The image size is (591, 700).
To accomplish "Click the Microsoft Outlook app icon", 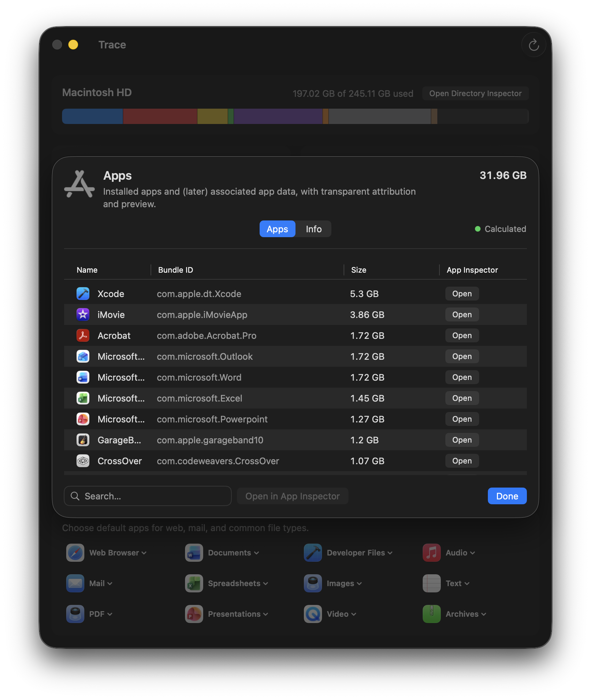I will [x=83, y=356].
